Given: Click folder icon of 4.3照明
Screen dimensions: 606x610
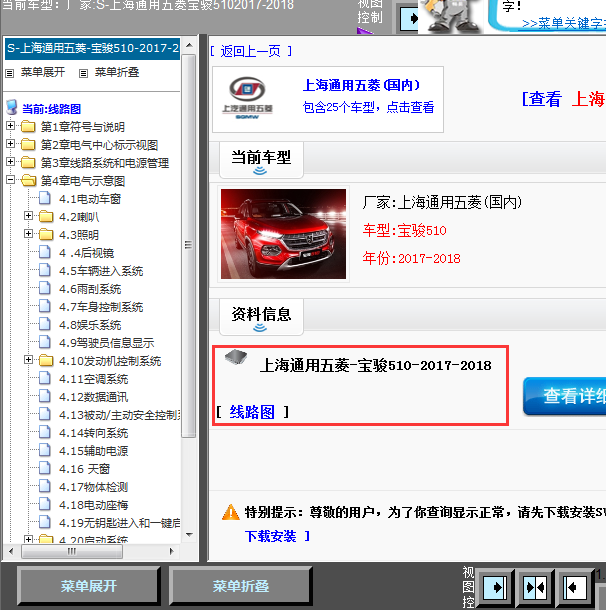Looking at the screenshot, I should point(46,234).
